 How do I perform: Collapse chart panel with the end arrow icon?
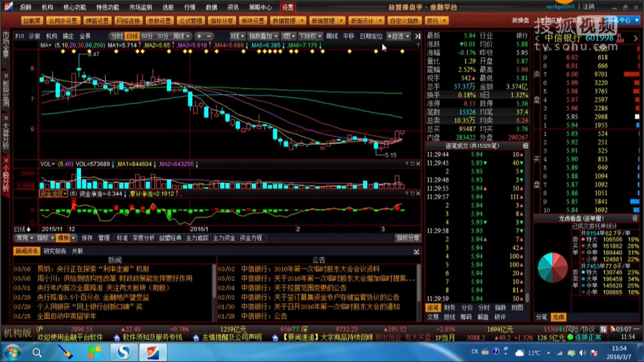pos(417,36)
